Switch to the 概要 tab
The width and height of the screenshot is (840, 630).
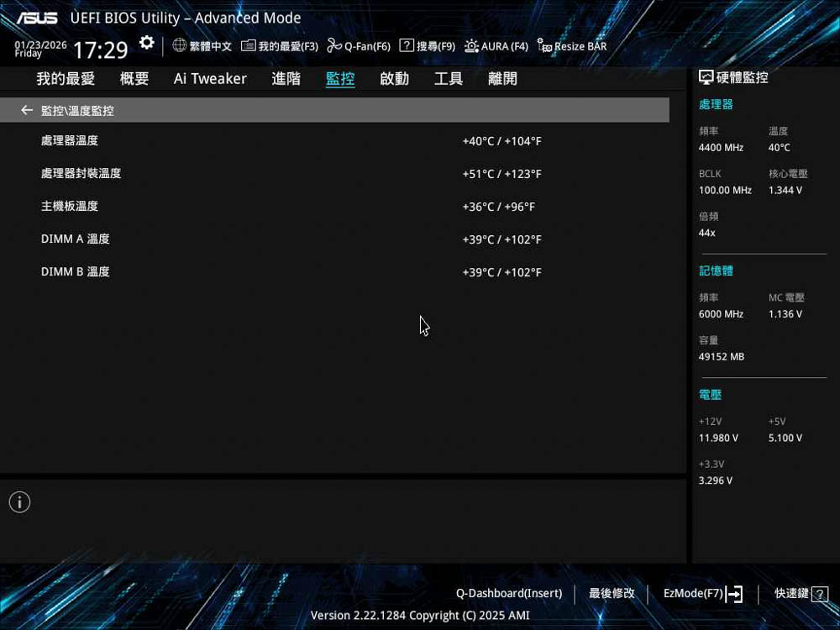(134, 79)
